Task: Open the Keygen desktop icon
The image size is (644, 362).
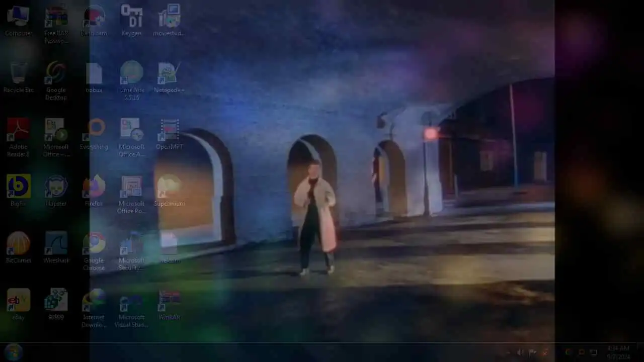Action: tap(131, 21)
